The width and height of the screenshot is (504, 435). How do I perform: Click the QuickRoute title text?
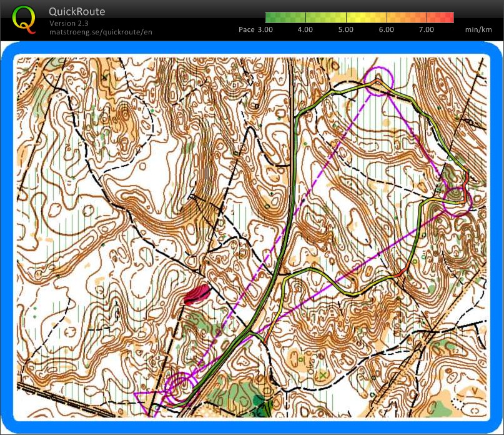tap(77, 12)
